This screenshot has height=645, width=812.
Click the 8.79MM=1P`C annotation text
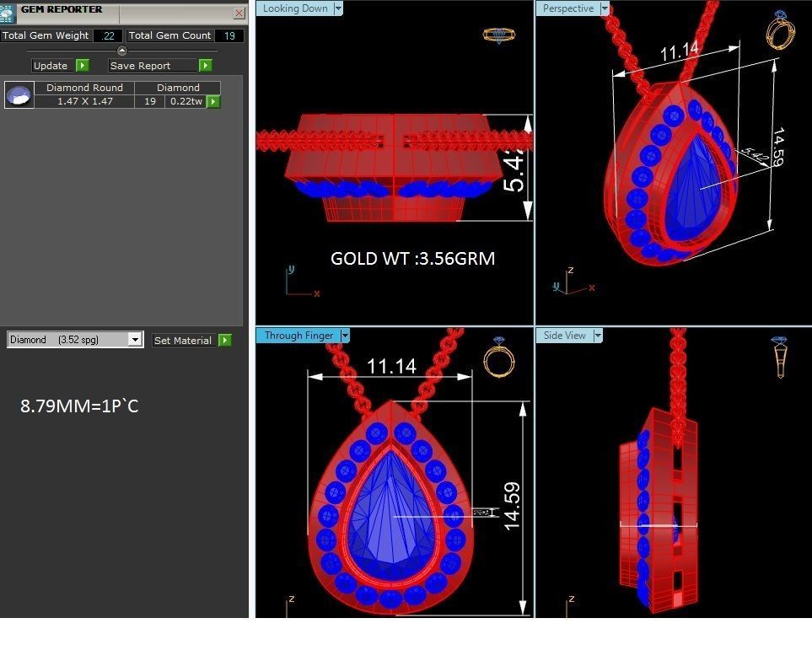point(79,406)
